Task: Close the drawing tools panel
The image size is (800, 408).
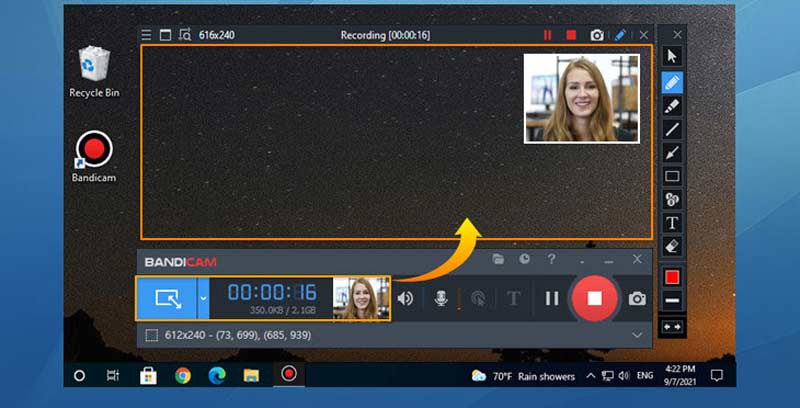Action: (677, 35)
